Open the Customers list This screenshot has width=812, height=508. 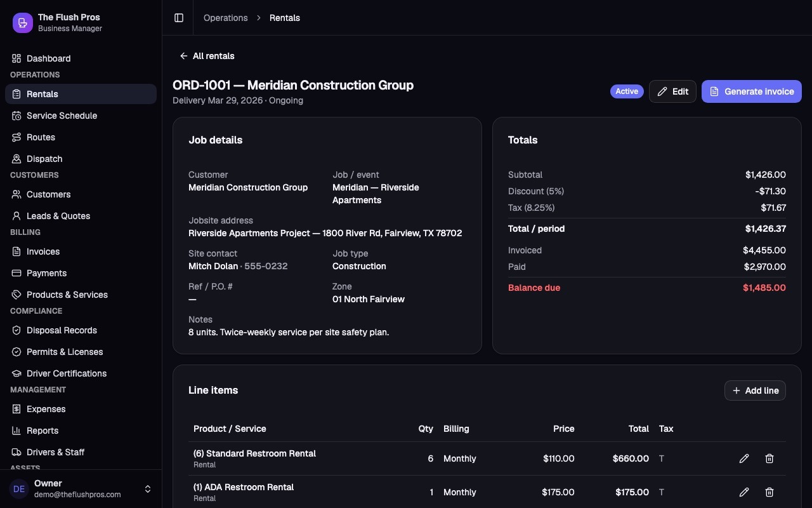tap(81, 194)
